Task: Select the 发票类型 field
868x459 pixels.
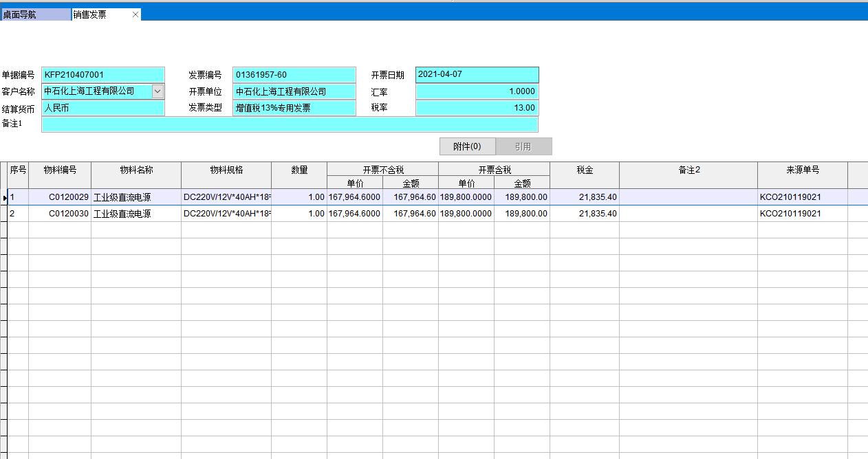Action: point(294,108)
